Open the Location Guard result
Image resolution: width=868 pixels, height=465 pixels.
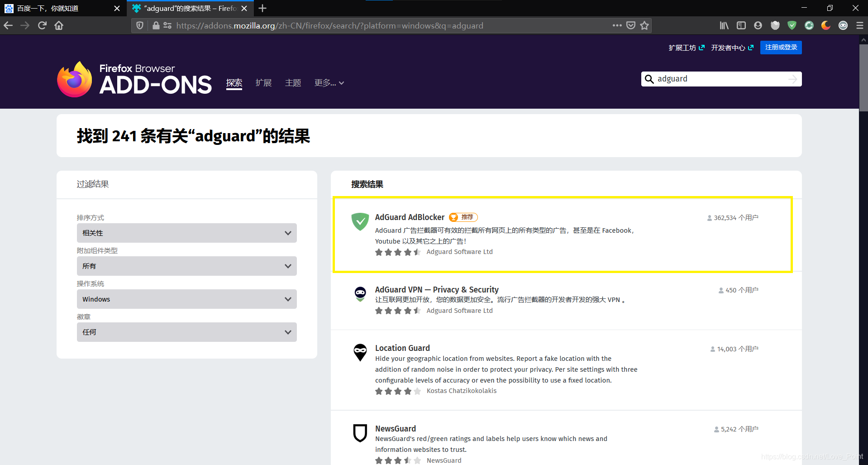(402, 348)
